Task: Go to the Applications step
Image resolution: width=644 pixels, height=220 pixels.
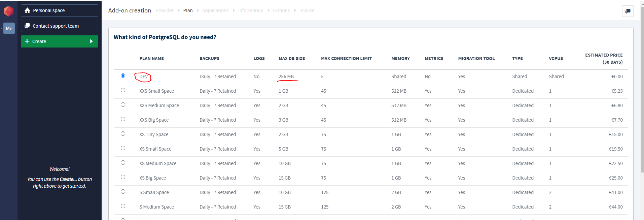Action: pyautogui.click(x=215, y=10)
